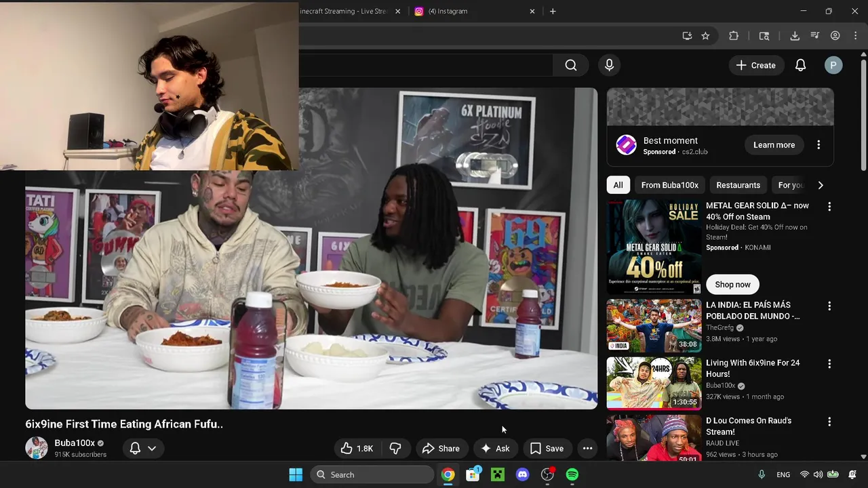Click the Create button
The width and height of the screenshot is (868, 488).
tap(755, 65)
